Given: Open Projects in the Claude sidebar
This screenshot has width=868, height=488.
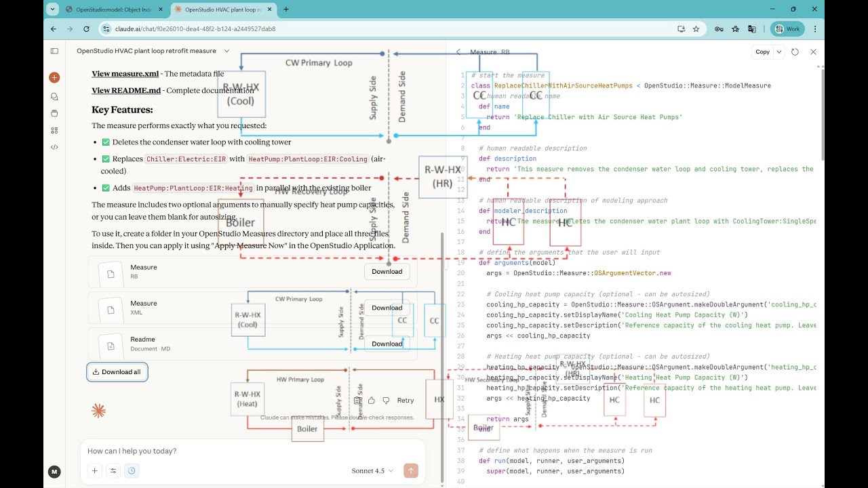Looking at the screenshot, I should pyautogui.click(x=54, y=113).
